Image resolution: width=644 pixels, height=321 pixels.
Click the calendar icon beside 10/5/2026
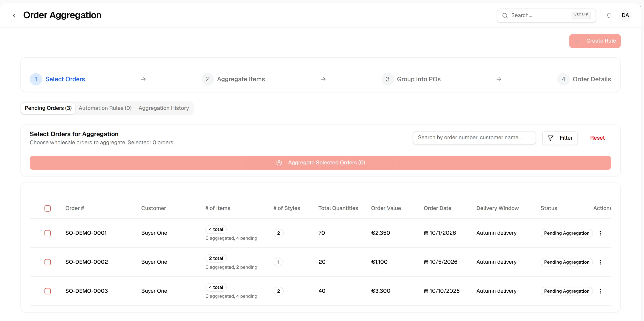coord(426,262)
